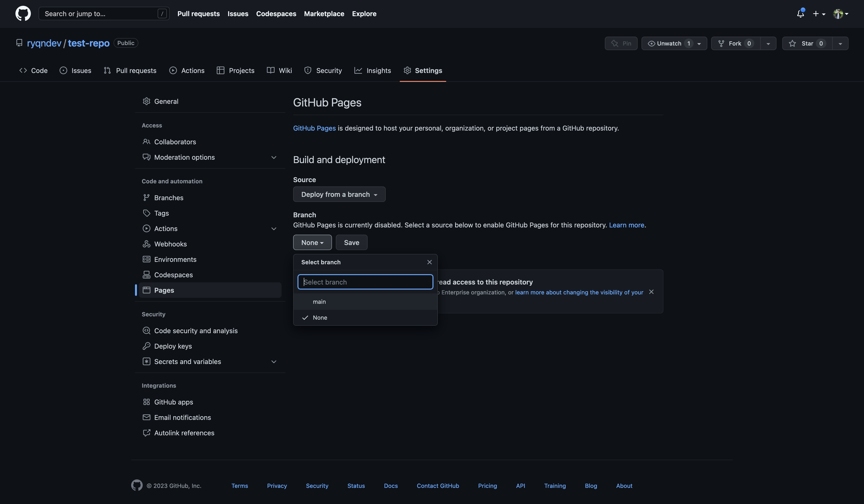Expand the Fork options dropdown arrow
Viewport: 864px width, 504px height.
[768, 44]
